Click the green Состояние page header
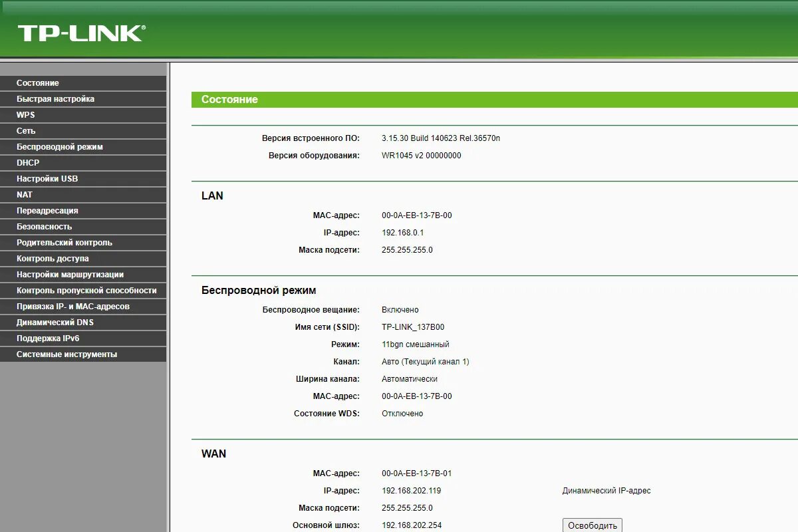The image size is (798, 532). [495, 100]
